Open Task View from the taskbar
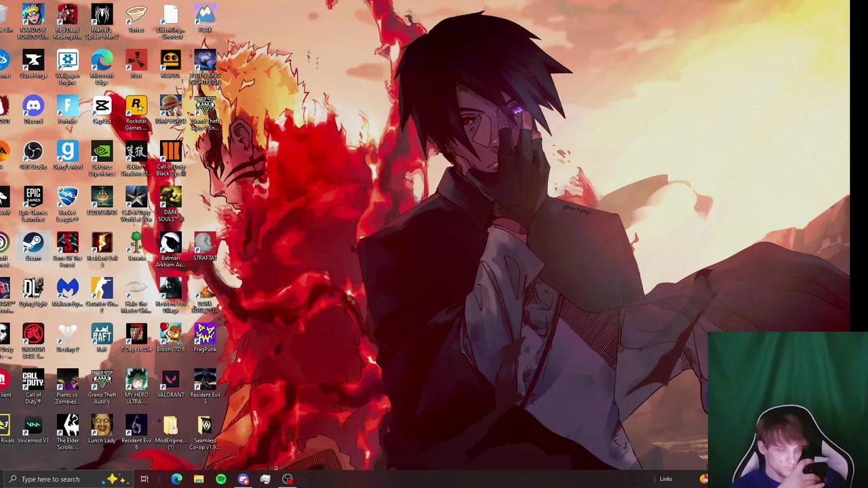This screenshot has height=488, width=868. click(144, 479)
